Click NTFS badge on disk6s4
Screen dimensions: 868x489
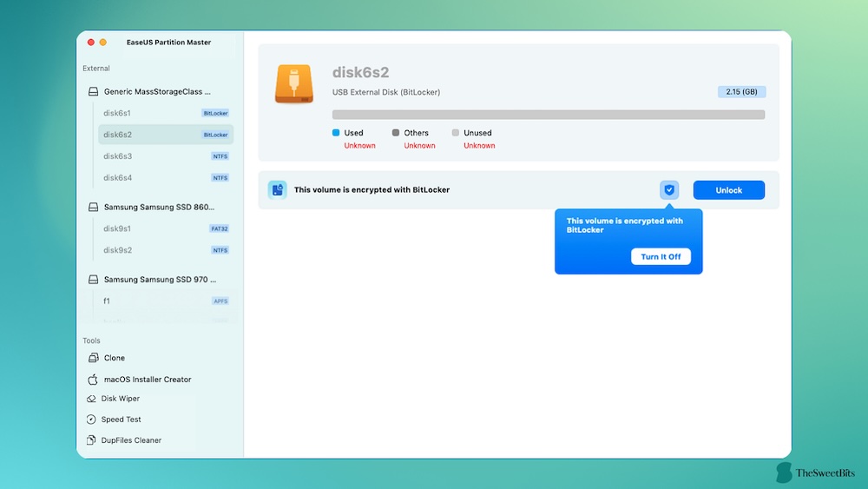(220, 178)
